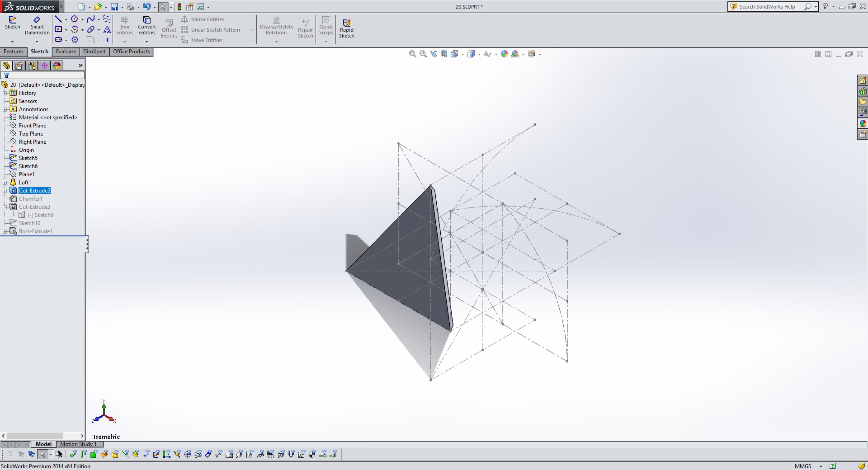
Task: Click the MMGS unit system button
Action: point(803,466)
